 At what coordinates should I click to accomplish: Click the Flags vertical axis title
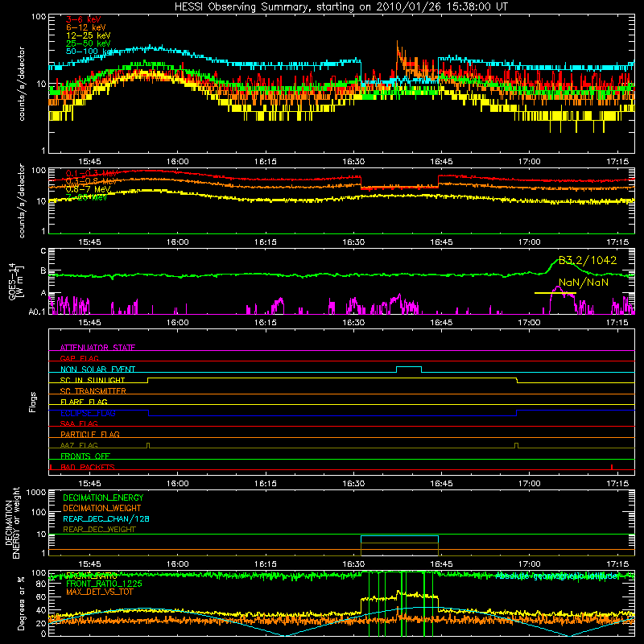click(33, 402)
